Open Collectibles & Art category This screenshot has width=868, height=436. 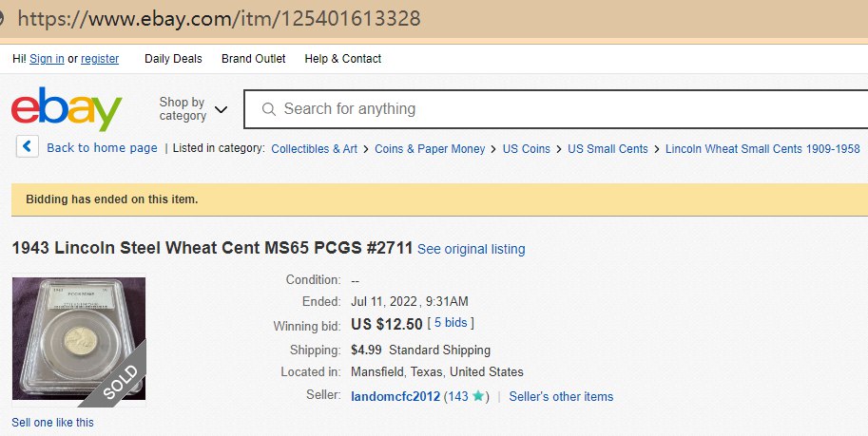coord(314,149)
